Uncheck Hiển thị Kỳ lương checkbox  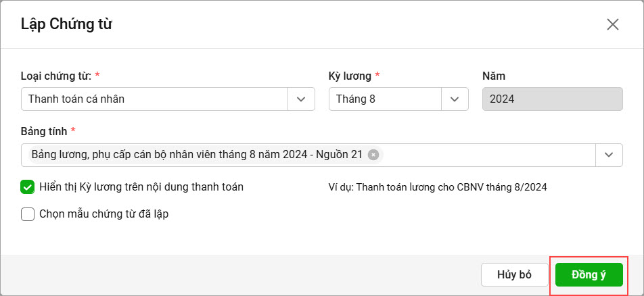pyautogui.click(x=28, y=187)
